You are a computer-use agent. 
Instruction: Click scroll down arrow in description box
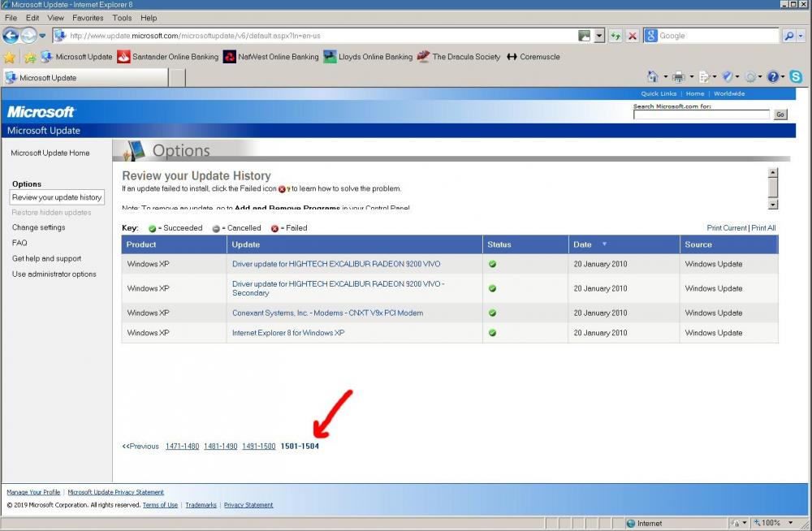pyautogui.click(x=773, y=205)
